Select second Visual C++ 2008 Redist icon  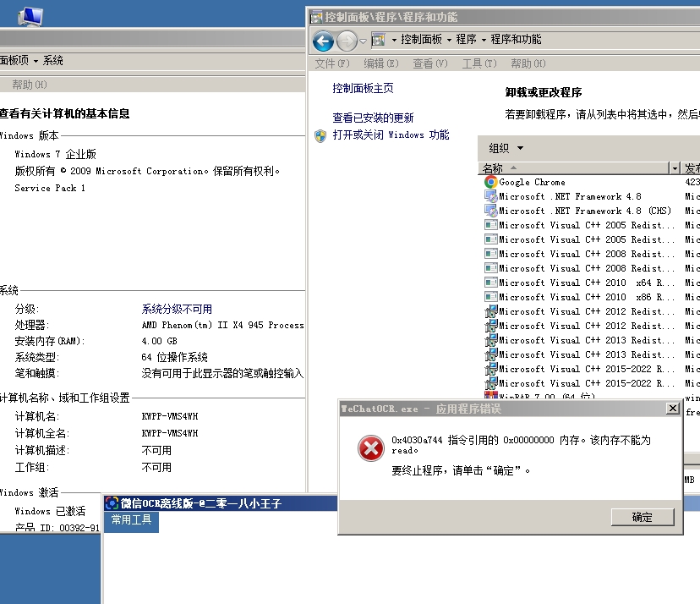(x=490, y=268)
